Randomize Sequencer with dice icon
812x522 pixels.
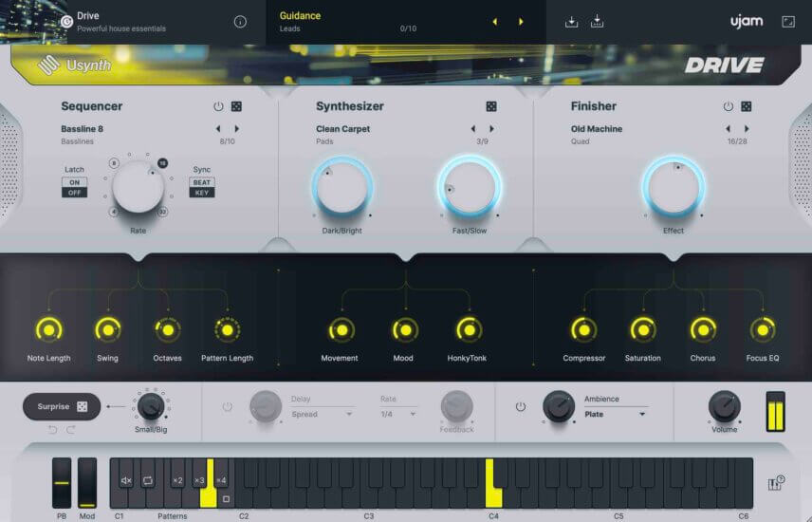[x=236, y=106]
